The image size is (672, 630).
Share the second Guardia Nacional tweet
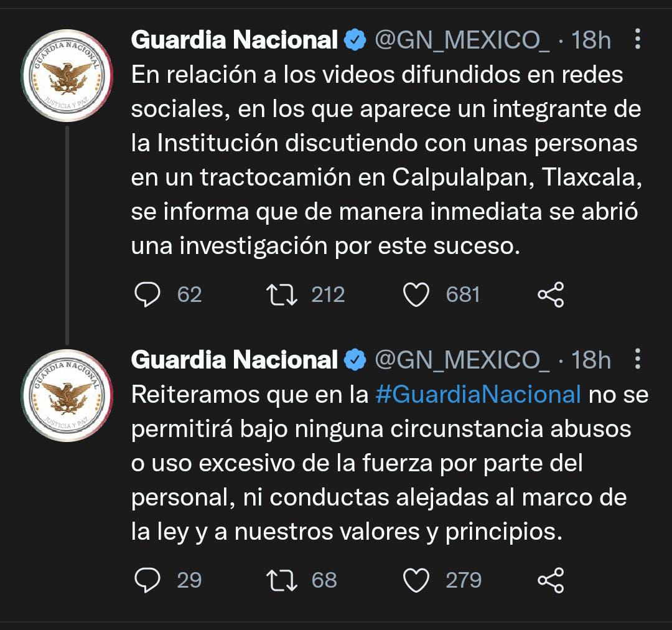tap(550, 580)
